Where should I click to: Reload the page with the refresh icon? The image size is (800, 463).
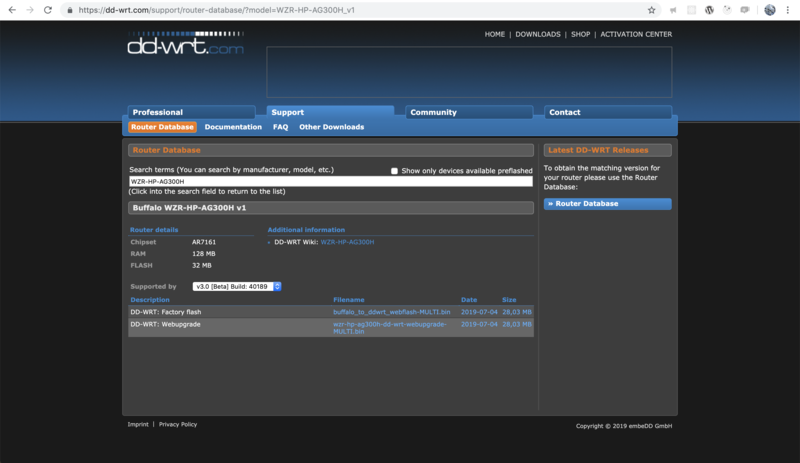(x=47, y=10)
